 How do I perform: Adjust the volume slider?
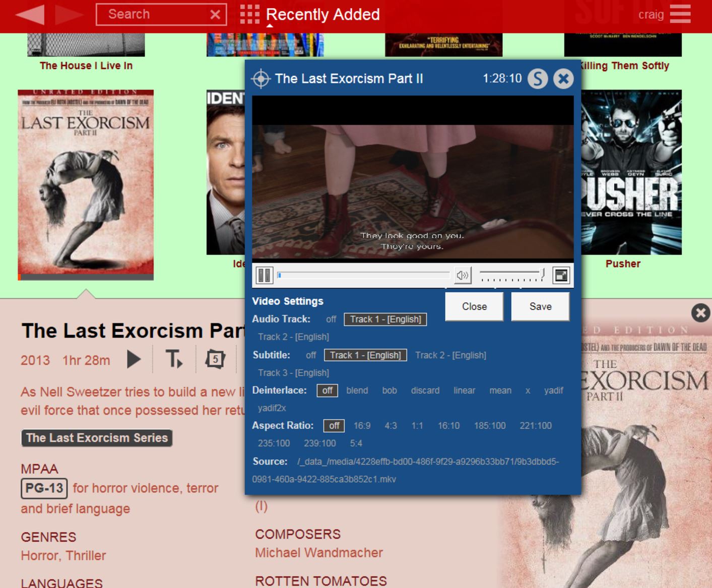pos(511,275)
